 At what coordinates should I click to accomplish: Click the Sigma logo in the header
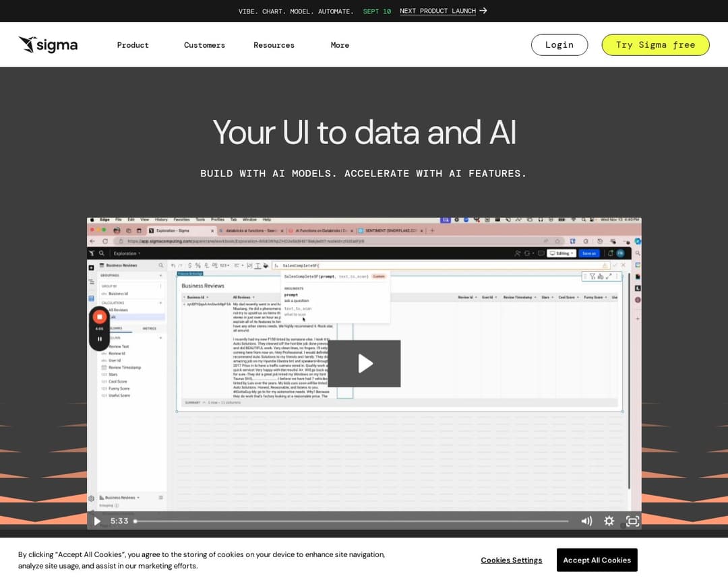48,45
